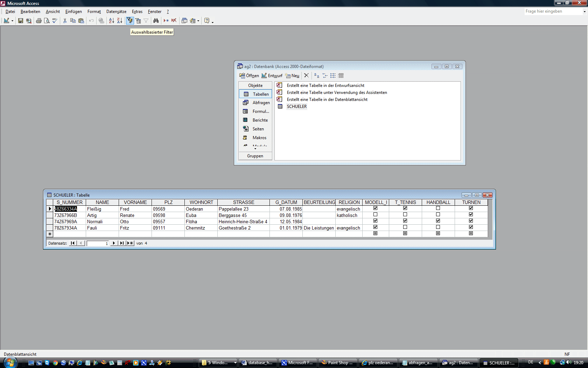The height and width of the screenshot is (368, 588).
Task: Switch database window to details view icon
Action: click(x=341, y=76)
